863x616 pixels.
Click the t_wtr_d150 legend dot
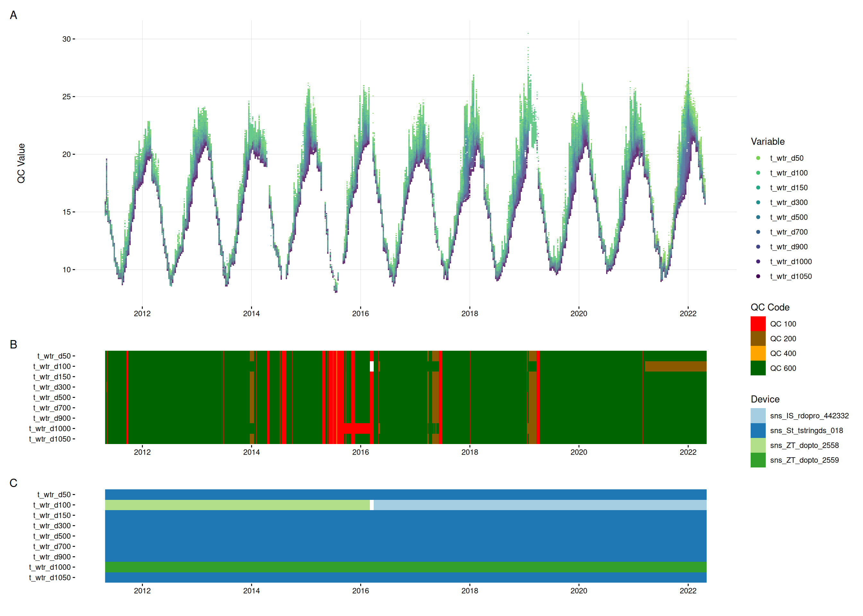click(758, 188)
